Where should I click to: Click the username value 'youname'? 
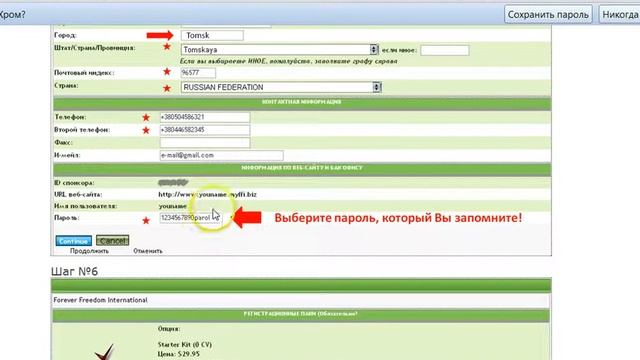pyautogui.click(x=173, y=206)
